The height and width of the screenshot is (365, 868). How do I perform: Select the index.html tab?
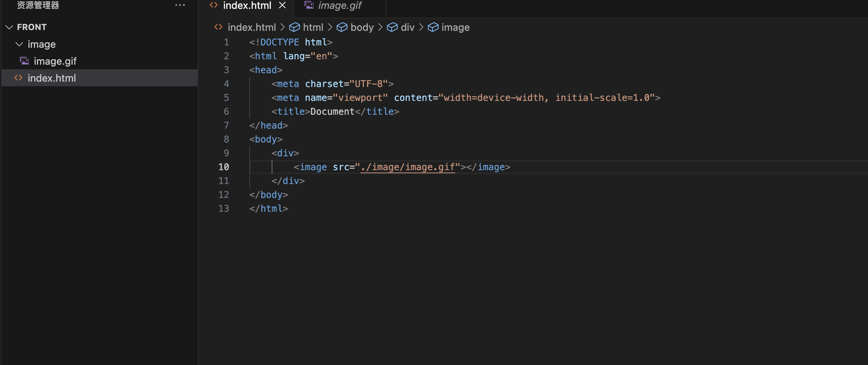(247, 5)
